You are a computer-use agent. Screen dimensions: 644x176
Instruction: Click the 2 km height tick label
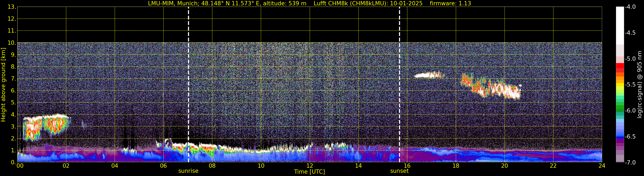pos(13,139)
